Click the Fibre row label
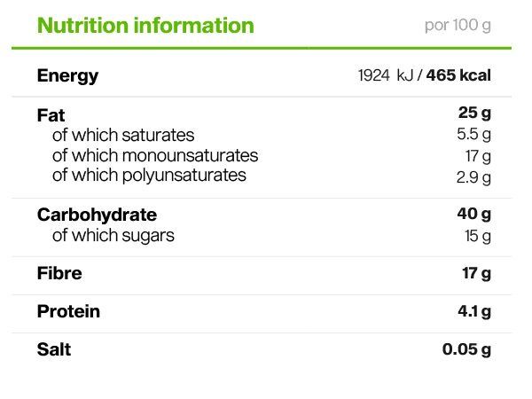532x399 pixels. click(x=59, y=273)
